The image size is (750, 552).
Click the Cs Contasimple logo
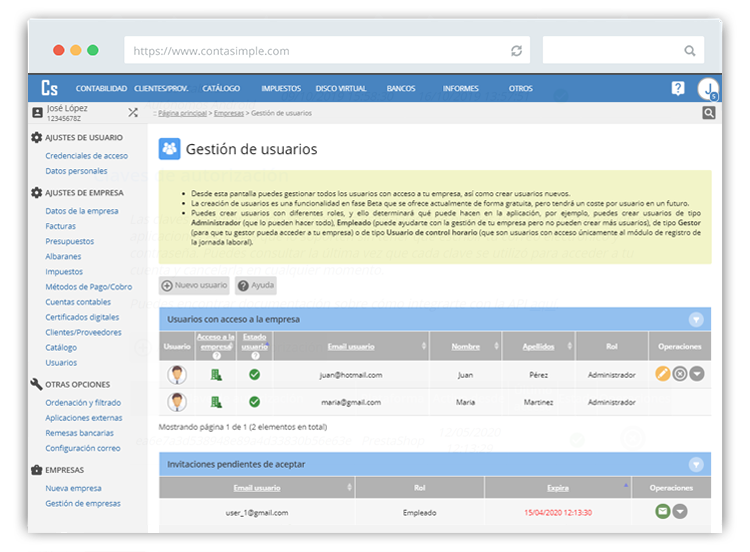point(49,88)
